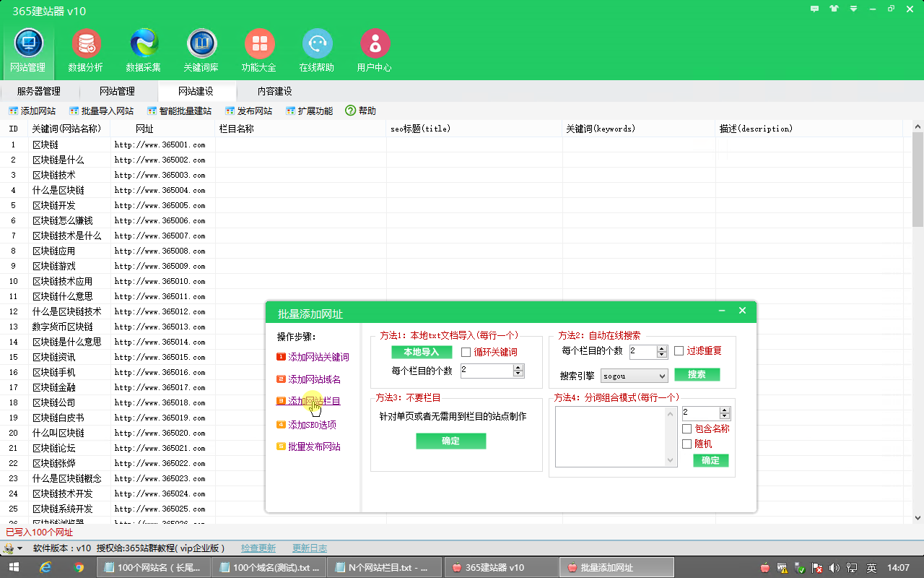Switch to the 网站建设 tab
Viewport: 924px width, 578px height.
point(196,91)
